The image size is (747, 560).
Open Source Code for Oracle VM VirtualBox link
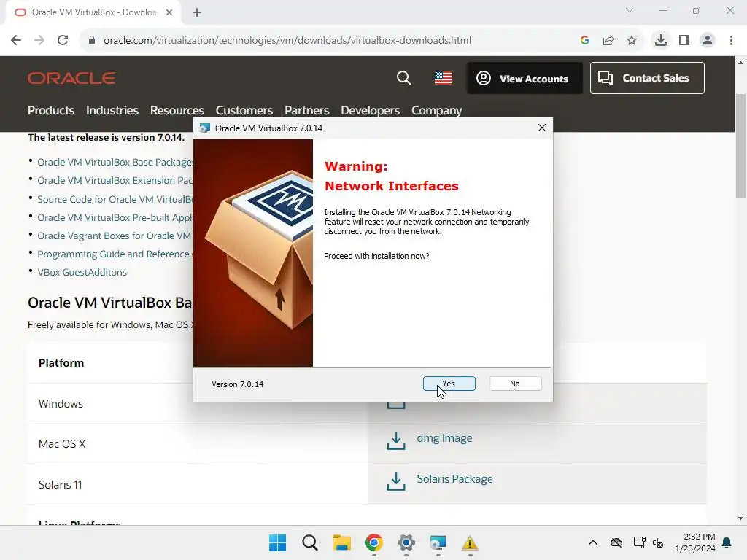[x=115, y=199]
